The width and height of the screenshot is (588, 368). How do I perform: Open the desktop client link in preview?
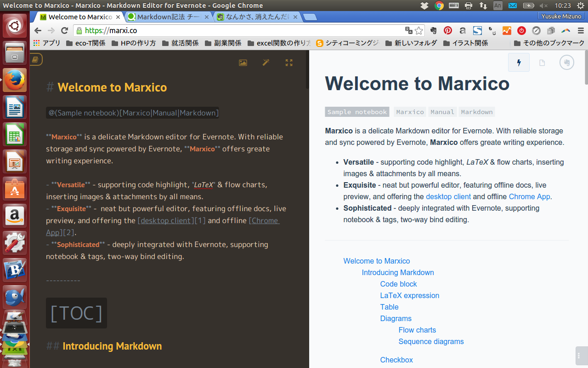(x=448, y=196)
